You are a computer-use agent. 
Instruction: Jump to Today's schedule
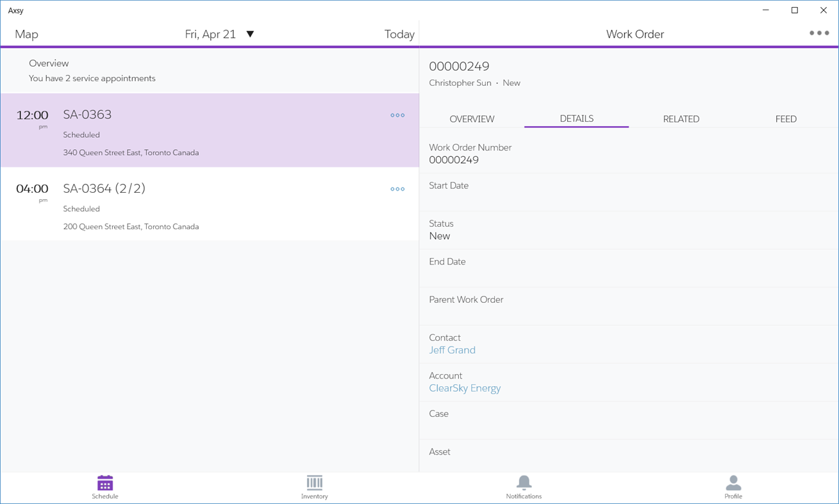tap(399, 33)
